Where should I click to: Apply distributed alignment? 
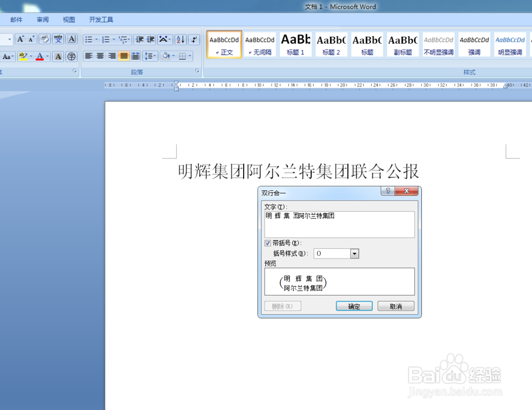(x=135, y=56)
